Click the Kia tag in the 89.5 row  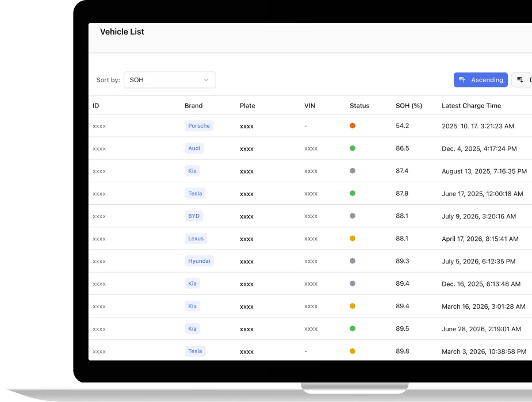pos(192,329)
